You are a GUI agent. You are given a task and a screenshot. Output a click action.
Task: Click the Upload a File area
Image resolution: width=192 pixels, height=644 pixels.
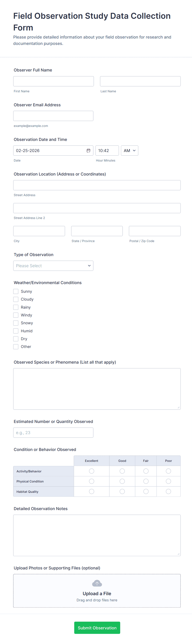97,593
